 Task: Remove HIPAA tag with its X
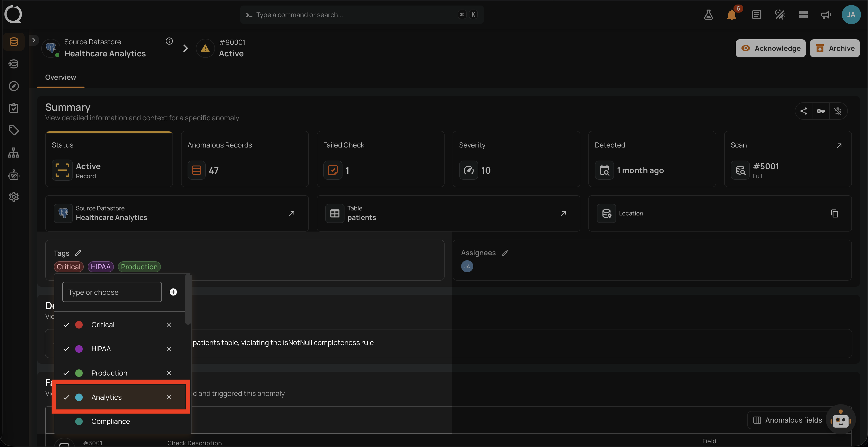[x=169, y=349]
